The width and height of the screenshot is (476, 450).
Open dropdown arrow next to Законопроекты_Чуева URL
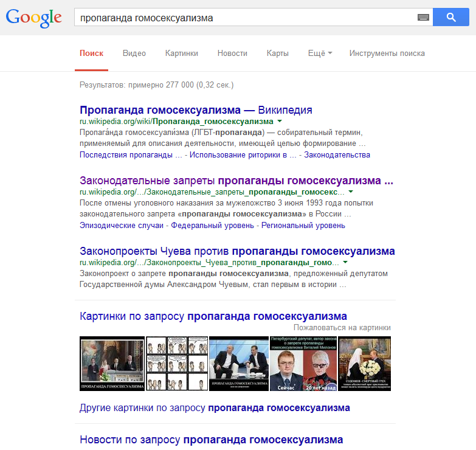pyautogui.click(x=345, y=262)
